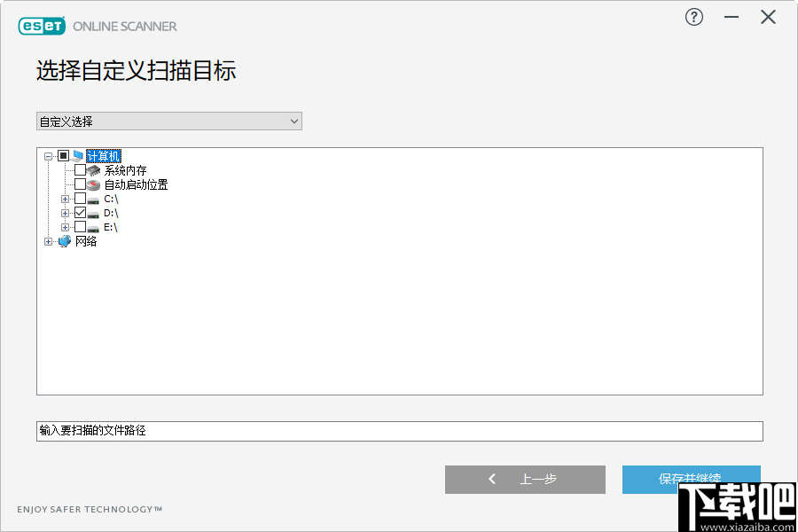Viewport: 798px width, 532px height.
Task: Click the drive icon next to E:\
Action: (91, 228)
